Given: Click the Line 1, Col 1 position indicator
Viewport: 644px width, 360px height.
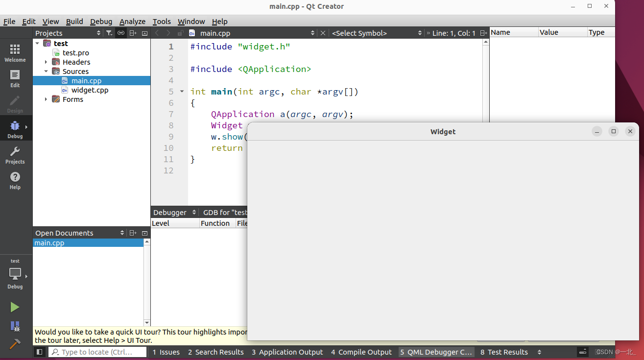Looking at the screenshot, I should click(453, 33).
